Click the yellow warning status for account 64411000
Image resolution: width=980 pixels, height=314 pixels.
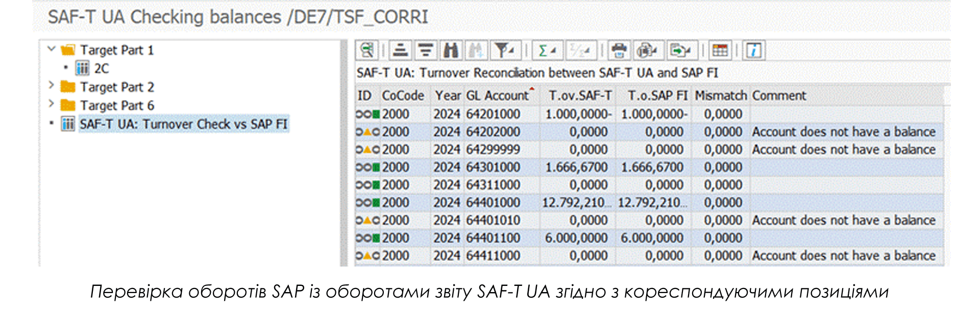click(367, 255)
